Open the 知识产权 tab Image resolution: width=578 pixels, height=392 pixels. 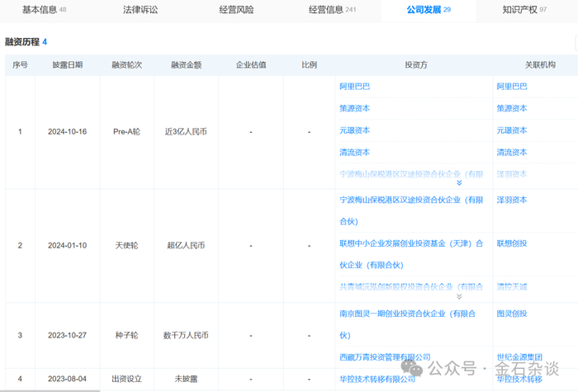point(524,10)
